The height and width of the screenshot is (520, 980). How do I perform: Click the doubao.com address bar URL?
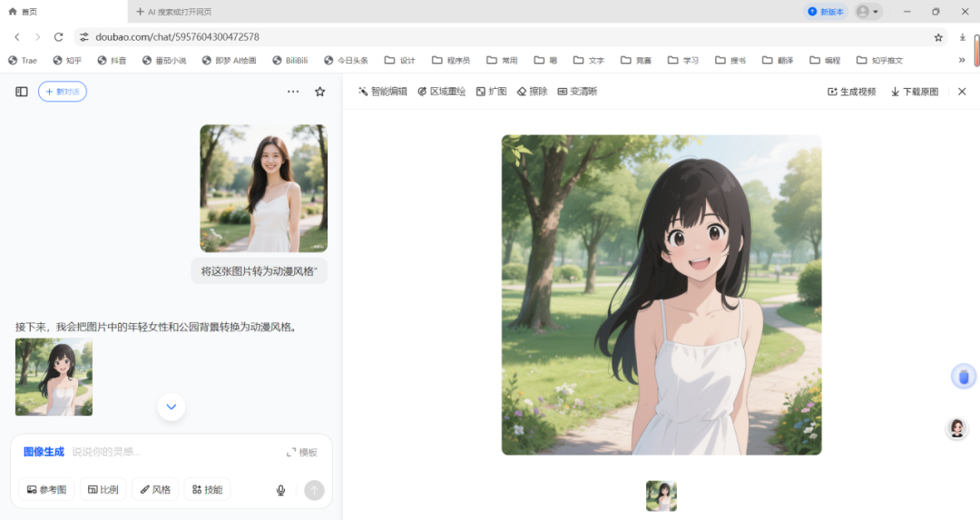[x=178, y=37]
